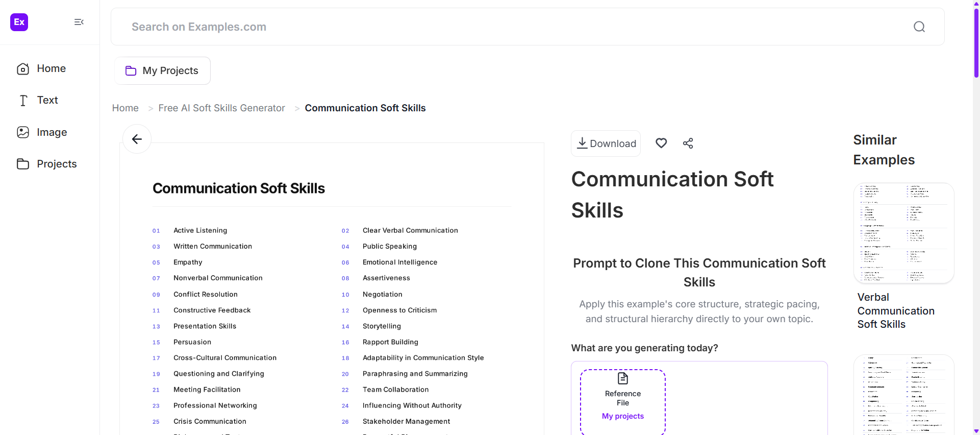Open Text in the sidebar

click(x=38, y=100)
